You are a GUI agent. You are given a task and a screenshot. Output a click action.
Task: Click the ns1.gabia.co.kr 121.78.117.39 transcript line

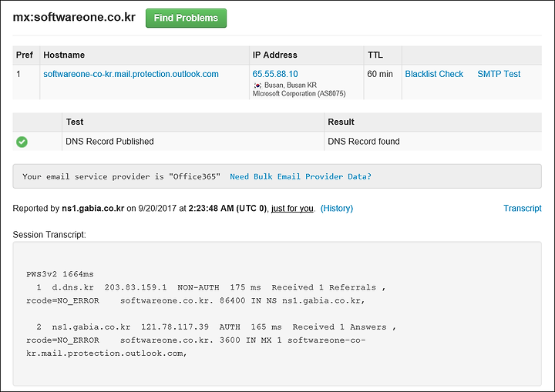(216, 327)
